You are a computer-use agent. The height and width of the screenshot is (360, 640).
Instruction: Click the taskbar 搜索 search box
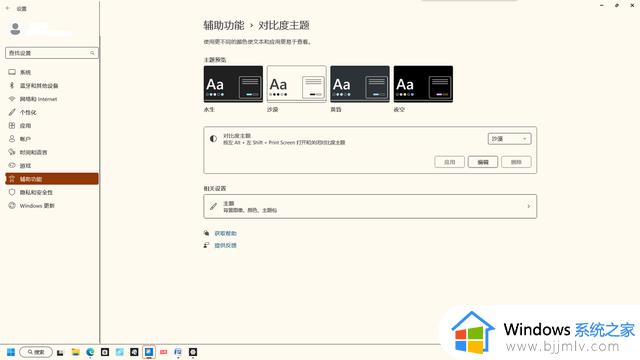pos(36,352)
